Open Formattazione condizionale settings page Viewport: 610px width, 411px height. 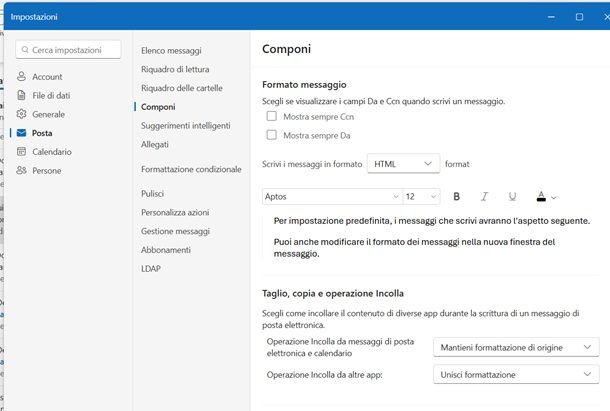(x=191, y=169)
